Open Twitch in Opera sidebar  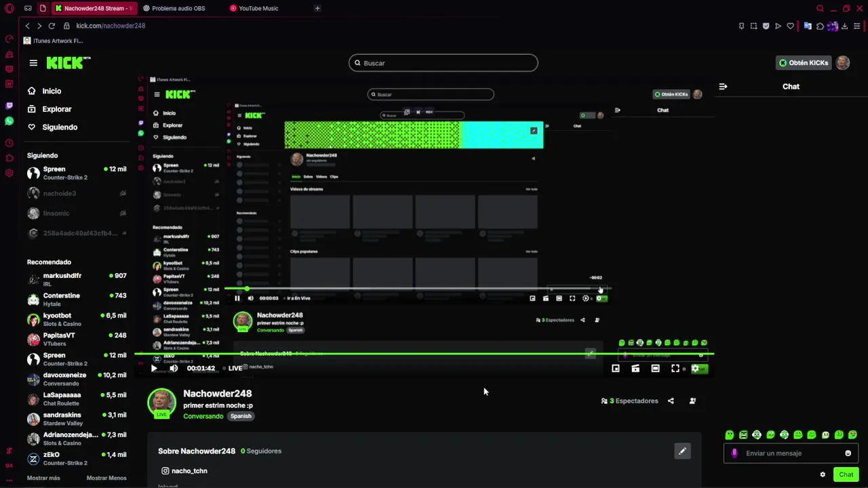click(9, 106)
